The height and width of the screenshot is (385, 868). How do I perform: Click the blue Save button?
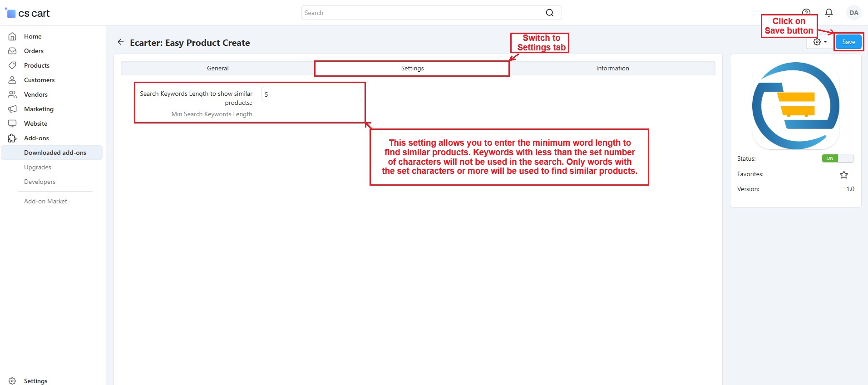tap(848, 42)
